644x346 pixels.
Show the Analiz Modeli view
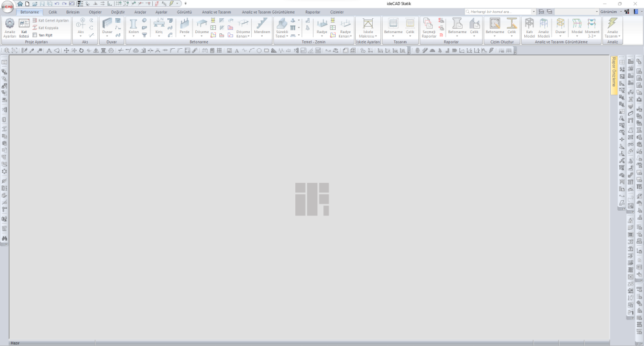point(543,28)
